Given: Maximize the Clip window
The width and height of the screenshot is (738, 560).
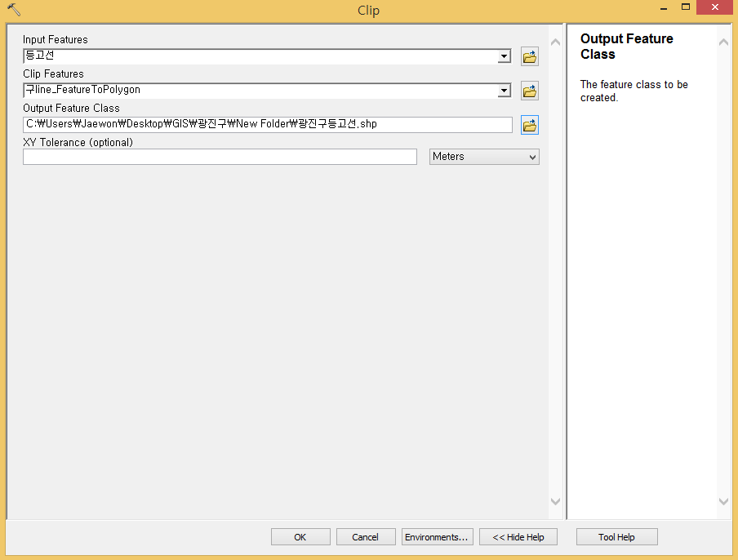Looking at the screenshot, I should click(x=685, y=7).
